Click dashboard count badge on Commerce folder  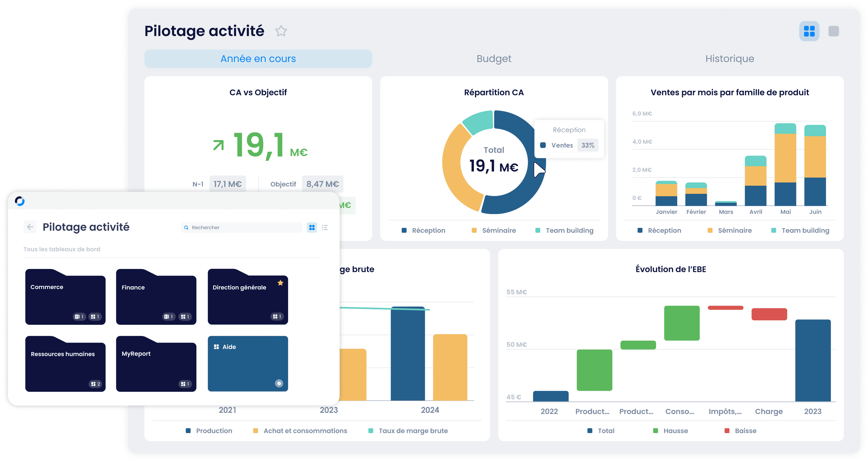pos(95,317)
